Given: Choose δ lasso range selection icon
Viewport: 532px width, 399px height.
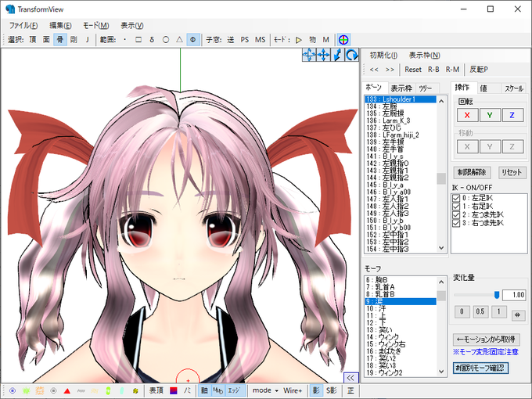Looking at the screenshot, I should coord(152,40).
